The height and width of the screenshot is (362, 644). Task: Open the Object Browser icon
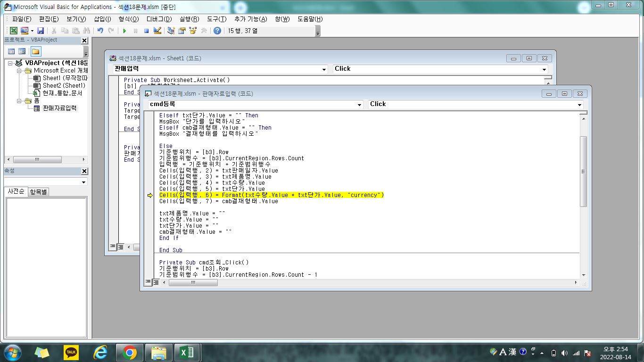[193, 31]
